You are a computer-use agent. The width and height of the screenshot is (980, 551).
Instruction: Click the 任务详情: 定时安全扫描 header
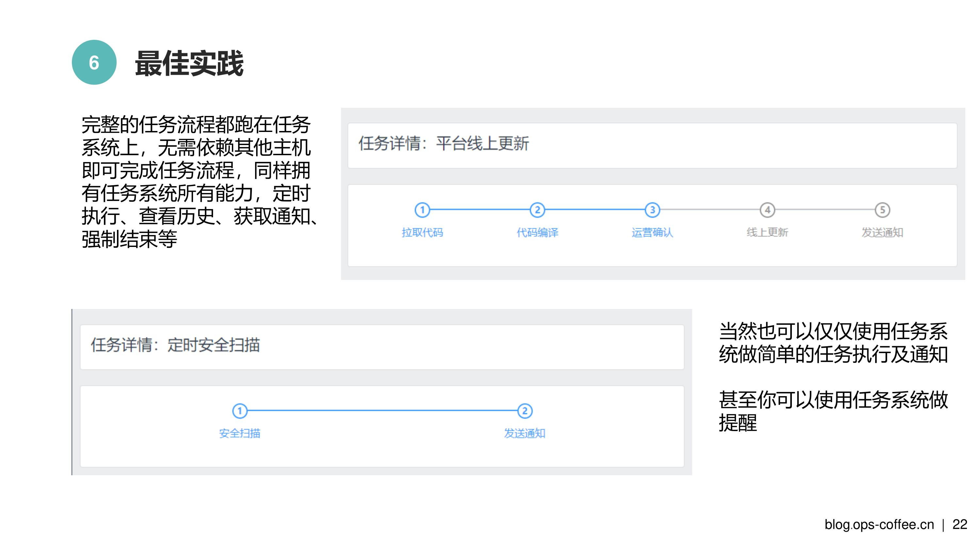point(175,345)
